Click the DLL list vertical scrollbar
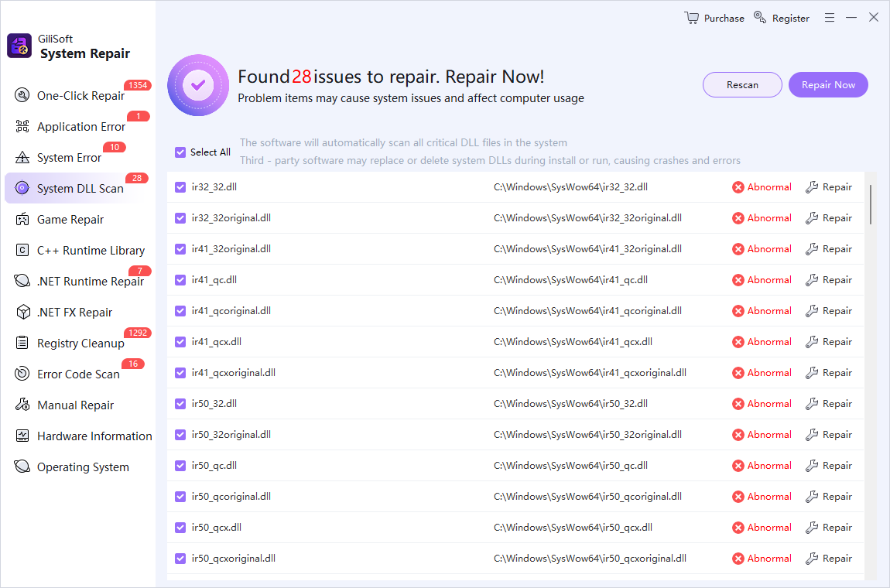This screenshot has height=588, width=890. (870, 204)
